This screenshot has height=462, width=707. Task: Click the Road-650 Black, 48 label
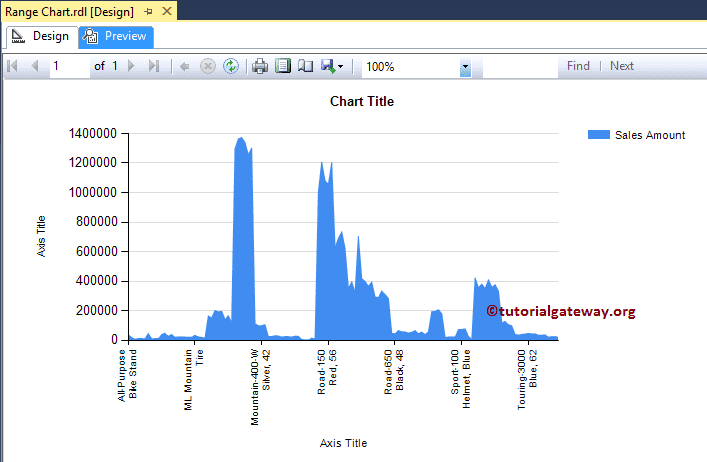click(394, 372)
